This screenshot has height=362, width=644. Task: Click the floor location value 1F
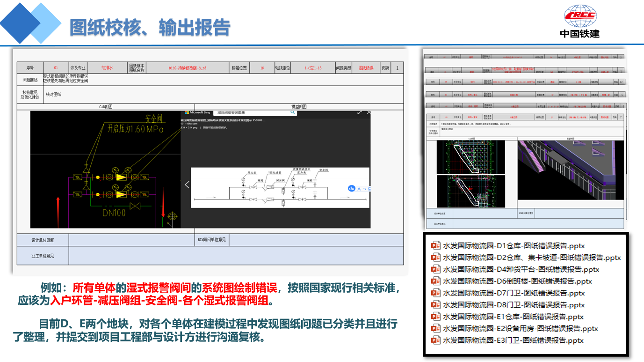tap(262, 68)
